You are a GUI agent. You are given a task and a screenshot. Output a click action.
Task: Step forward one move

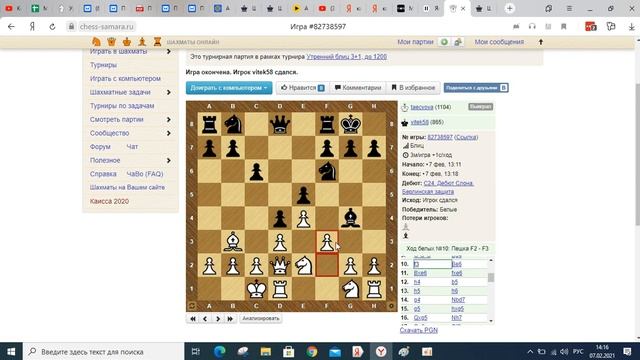coord(218,318)
